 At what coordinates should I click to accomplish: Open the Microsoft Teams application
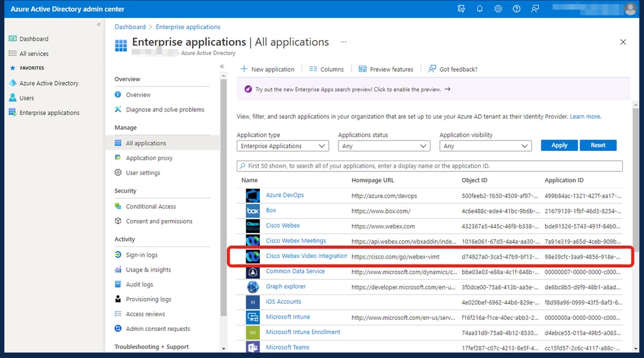288,347
